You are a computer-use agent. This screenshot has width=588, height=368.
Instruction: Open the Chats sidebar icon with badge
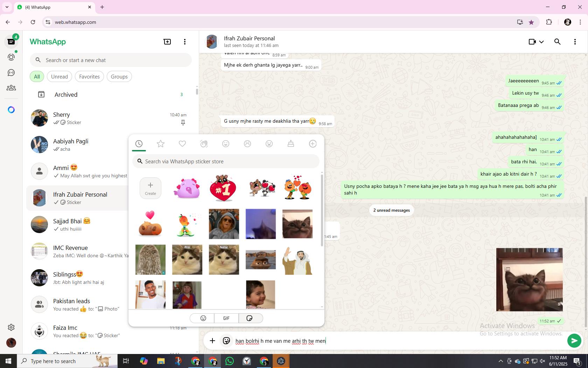point(11,42)
